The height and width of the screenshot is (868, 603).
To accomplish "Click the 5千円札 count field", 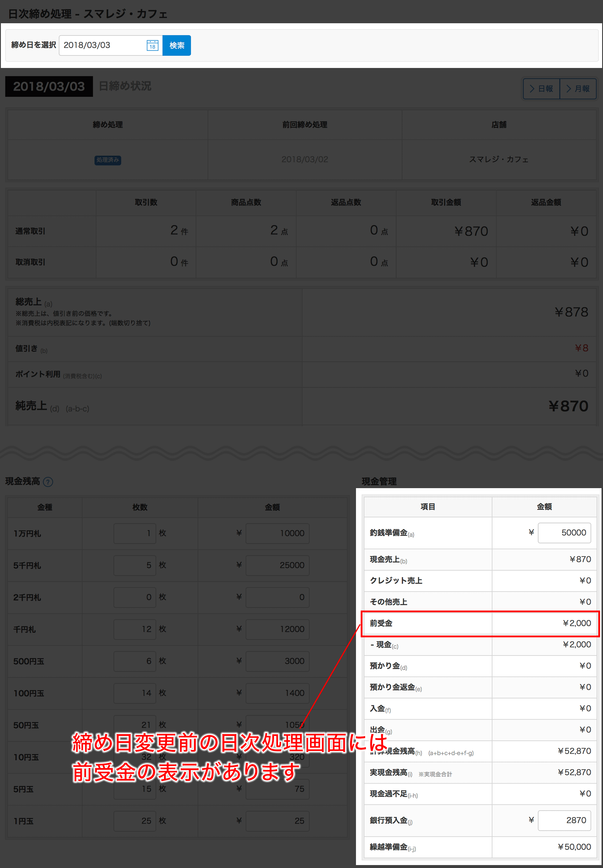I will 135,565.
